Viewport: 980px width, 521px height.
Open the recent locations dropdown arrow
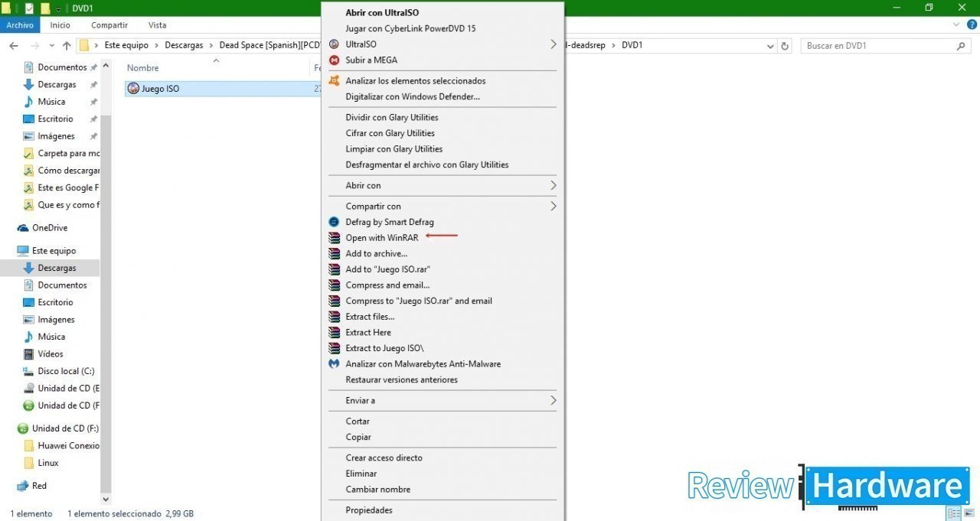coord(53,46)
